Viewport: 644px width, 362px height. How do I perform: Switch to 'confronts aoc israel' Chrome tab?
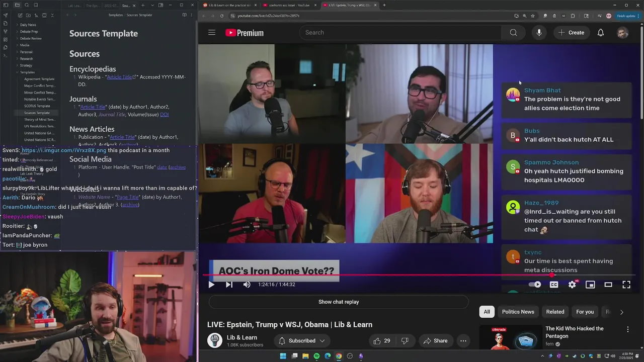click(x=289, y=5)
